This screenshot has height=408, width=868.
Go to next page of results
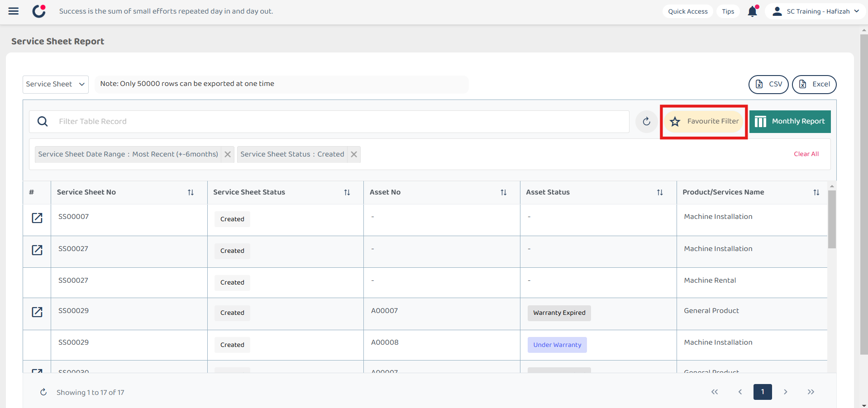pos(786,392)
